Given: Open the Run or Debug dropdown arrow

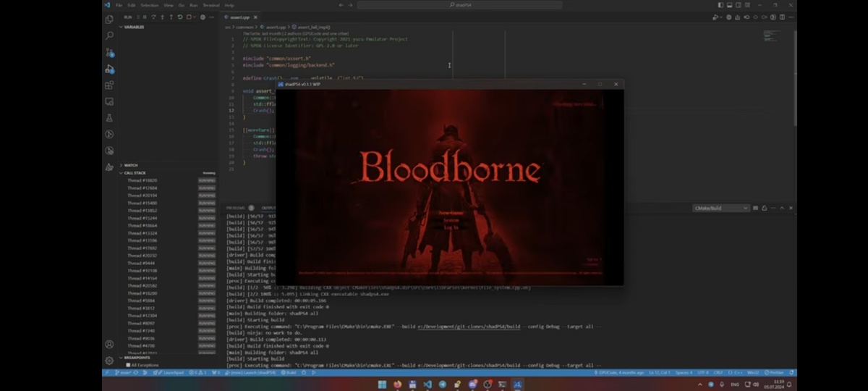Looking at the screenshot, I should coord(721,17).
